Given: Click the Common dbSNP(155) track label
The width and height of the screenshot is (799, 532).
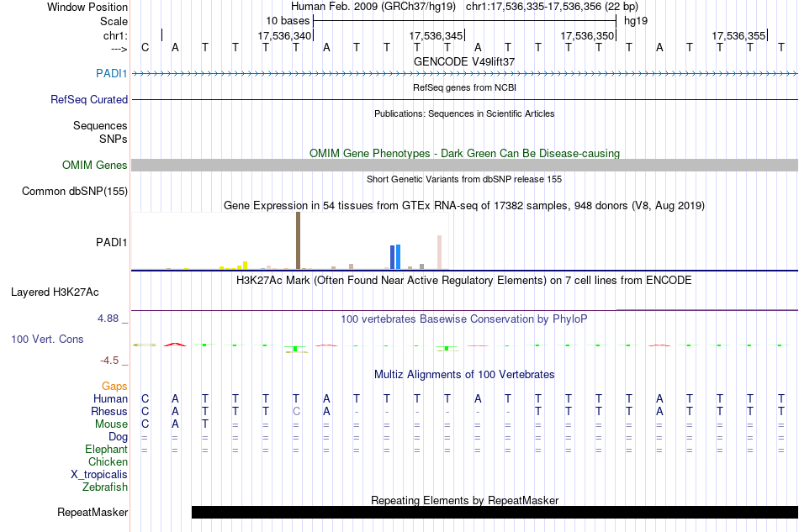Looking at the screenshot, I should coord(74,191).
